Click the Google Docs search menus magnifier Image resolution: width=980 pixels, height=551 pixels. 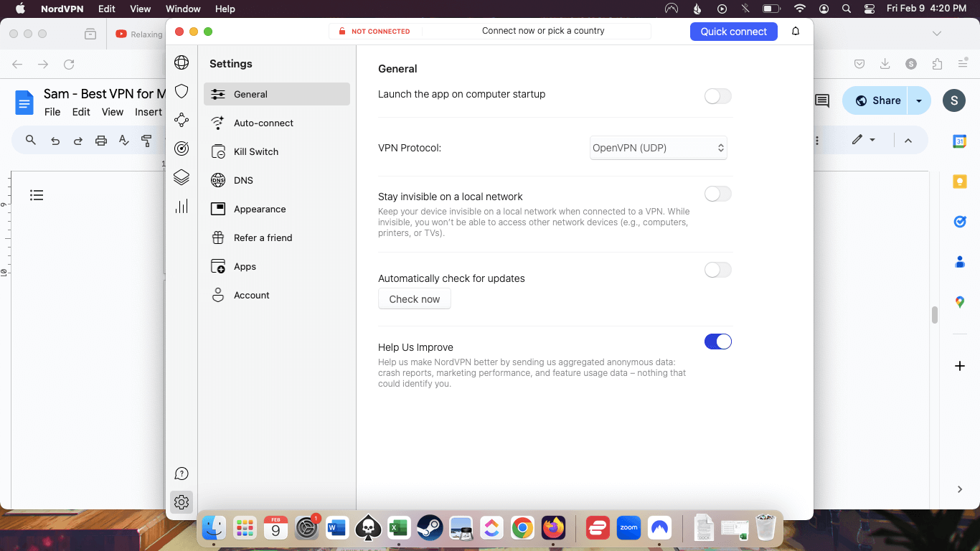[x=31, y=140]
